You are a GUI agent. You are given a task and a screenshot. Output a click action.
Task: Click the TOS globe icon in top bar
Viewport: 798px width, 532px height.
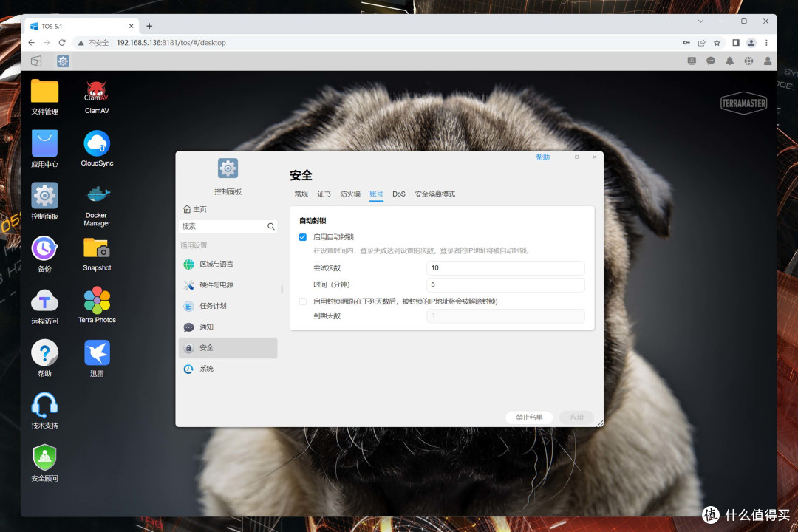click(748, 61)
